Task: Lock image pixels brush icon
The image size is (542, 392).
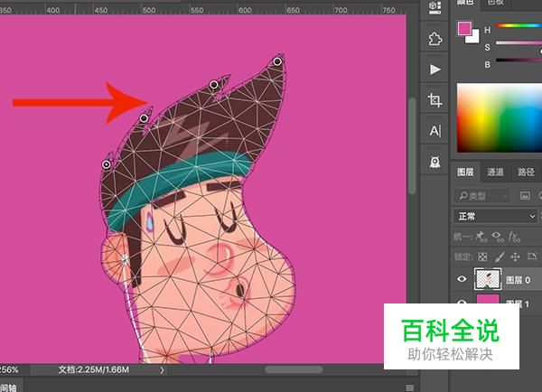Action: pyautogui.click(x=500, y=257)
